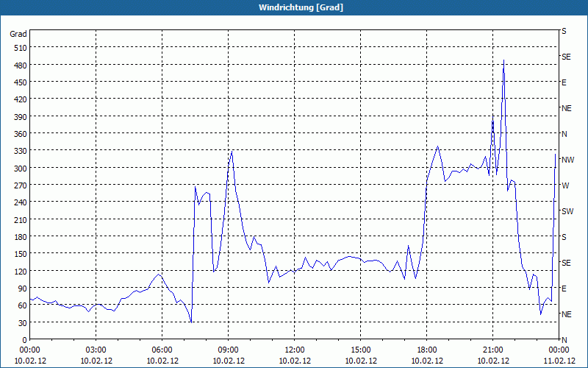Select the 12:00 time axis label
Viewport: 588px width, 368px height.
click(295, 350)
